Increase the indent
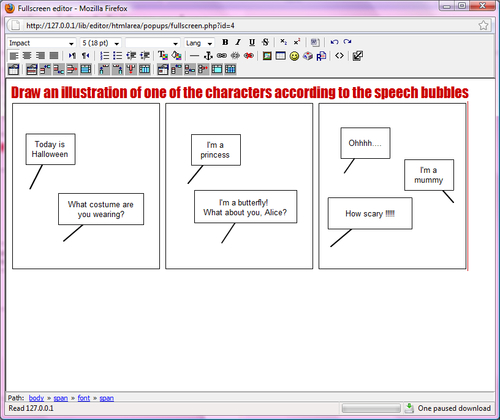500x420 pixels. pos(144,56)
